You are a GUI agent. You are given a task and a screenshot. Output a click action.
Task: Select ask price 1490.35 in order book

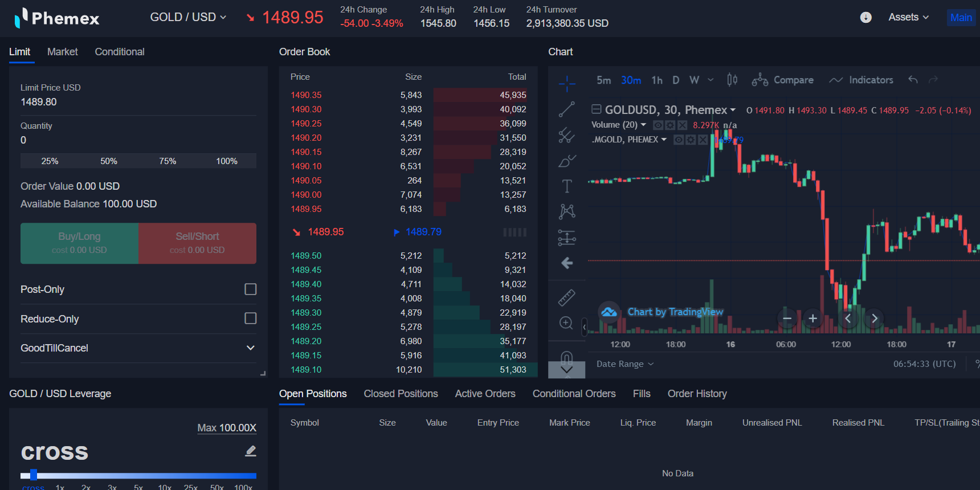tap(306, 95)
